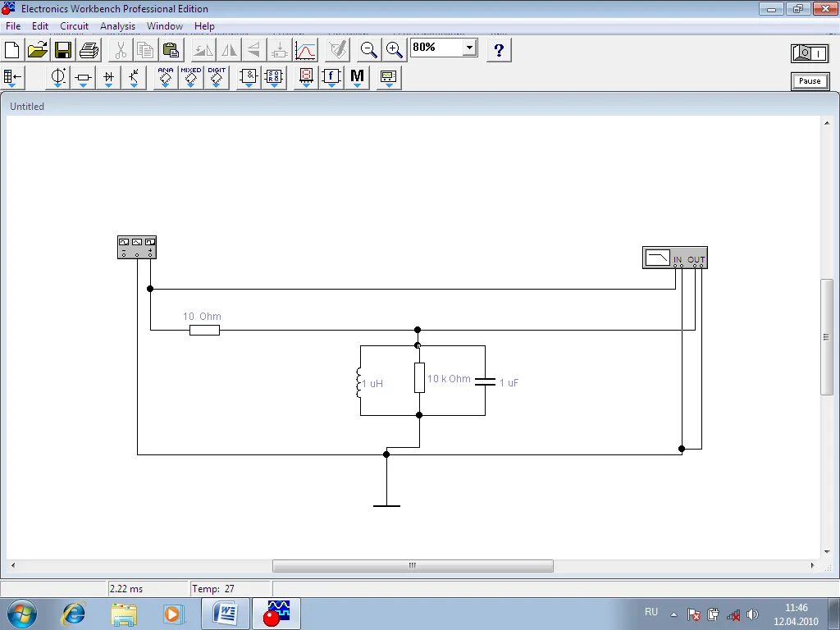Open the Help question mark
The image size is (840, 630).
click(x=499, y=50)
